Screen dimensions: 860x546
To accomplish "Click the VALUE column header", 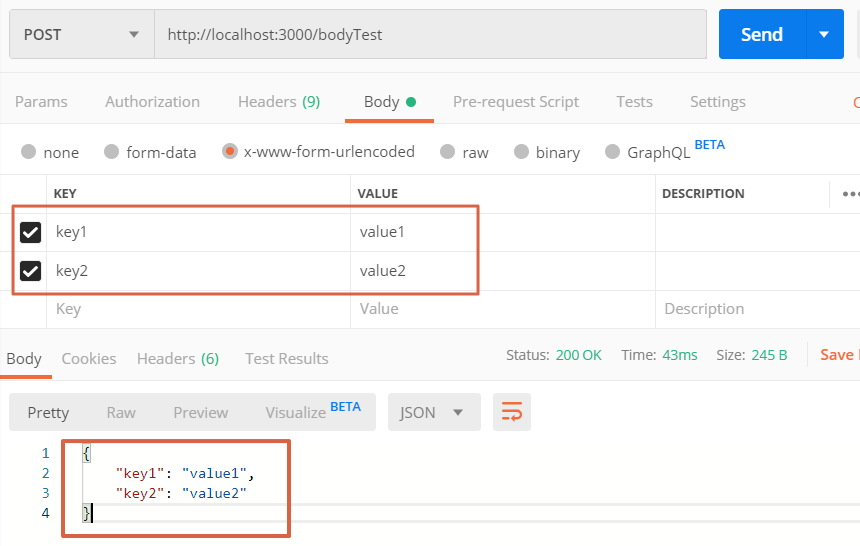I will [378, 194].
